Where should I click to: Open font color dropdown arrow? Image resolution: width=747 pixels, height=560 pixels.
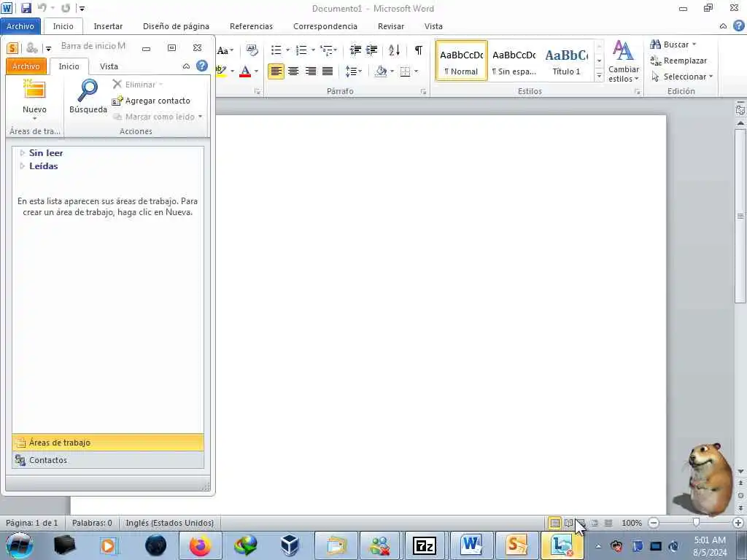coord(256,71)
